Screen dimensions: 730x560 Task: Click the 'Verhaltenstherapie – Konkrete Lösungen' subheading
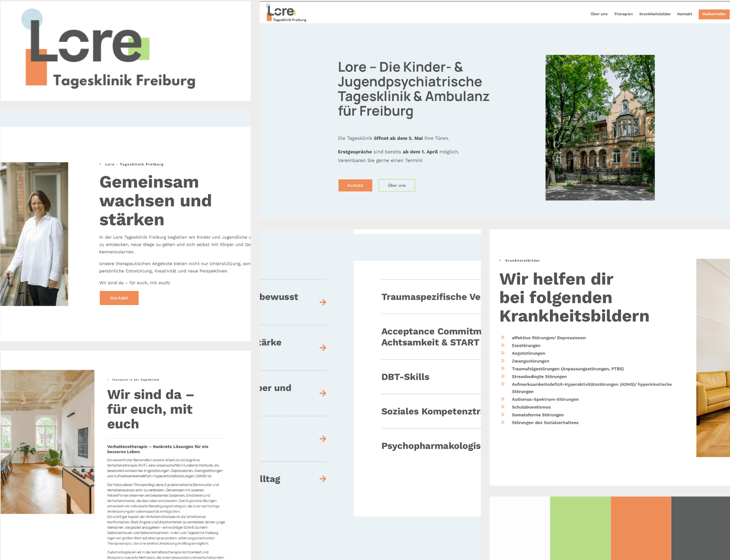pos(158,449)
